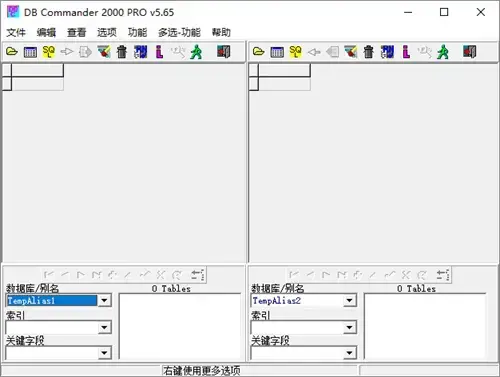Go to next record in left navigator

[80, 275]
